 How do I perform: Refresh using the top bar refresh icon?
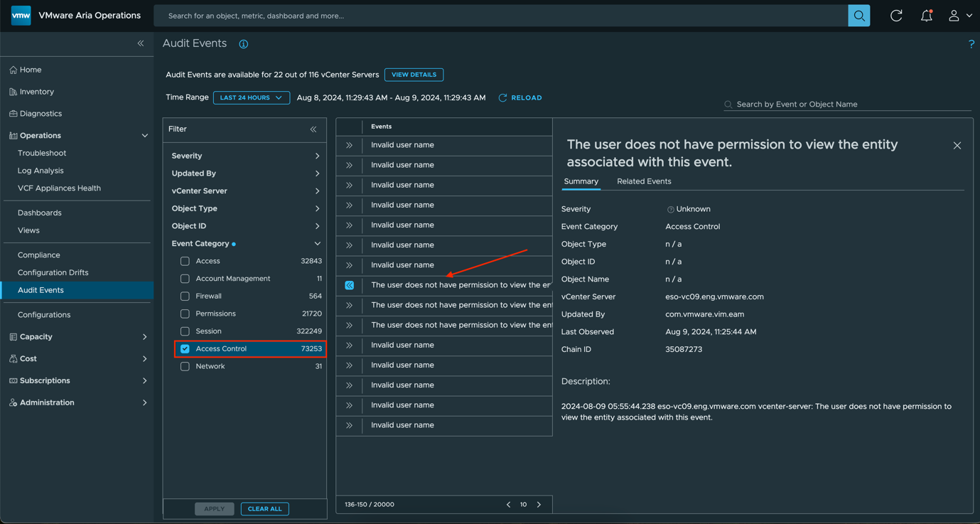coord(896,16)
